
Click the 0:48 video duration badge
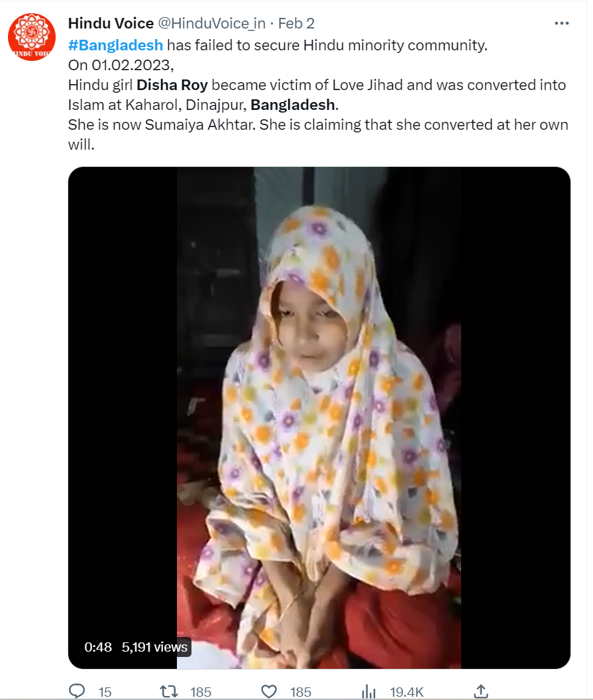(x=98, y=647)
